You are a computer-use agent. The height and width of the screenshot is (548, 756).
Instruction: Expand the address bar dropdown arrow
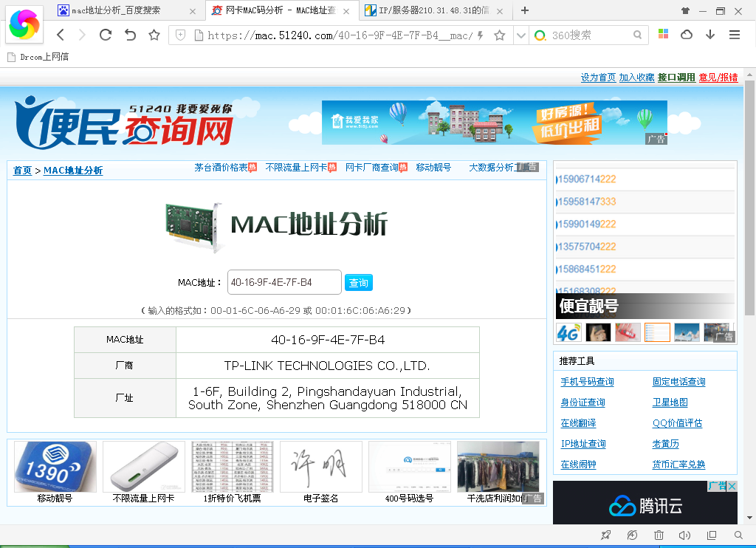click(x=520, y=35)
